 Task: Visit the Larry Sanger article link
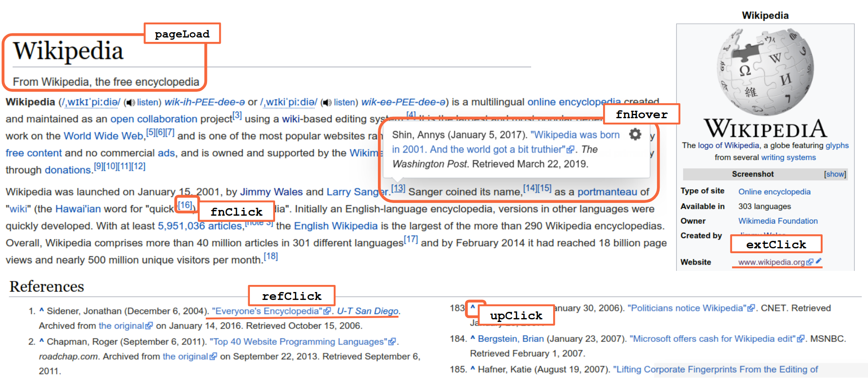pos(358,192)
